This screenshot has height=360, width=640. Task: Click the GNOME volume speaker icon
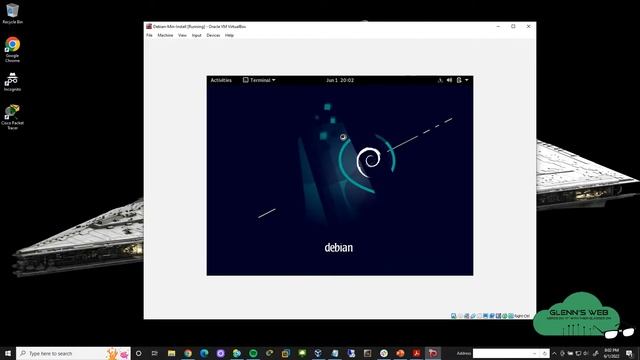coord(449,80)
